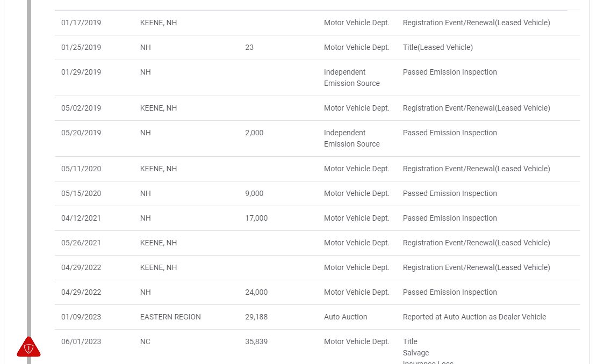
Task: Select the 05/02/2019 registration date
Action: coord(81,108)
